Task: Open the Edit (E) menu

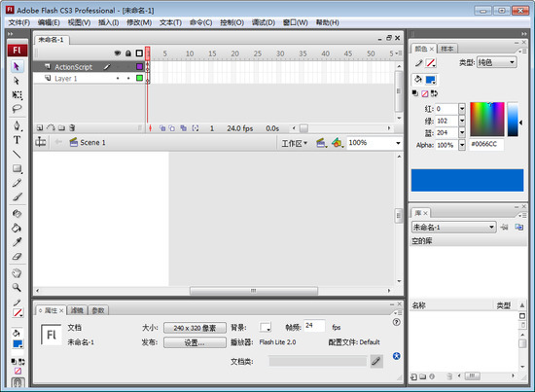Action: 49,22
